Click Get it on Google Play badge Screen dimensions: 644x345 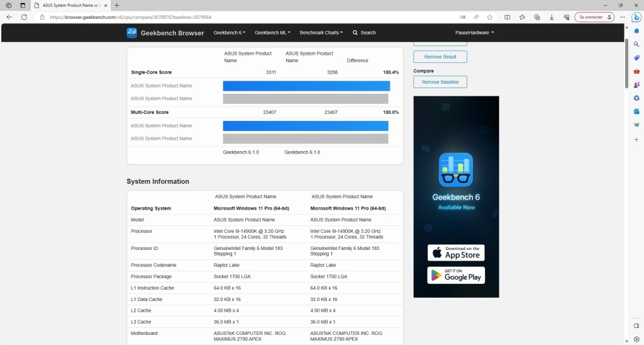[456, 275]
